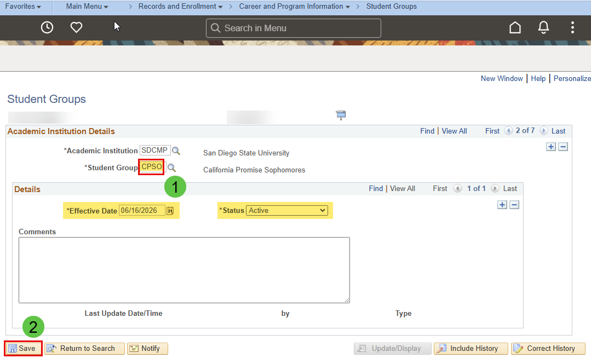Viewport: 591px width, 364px height.
Task: Click the Include History button
Action: 470,349
